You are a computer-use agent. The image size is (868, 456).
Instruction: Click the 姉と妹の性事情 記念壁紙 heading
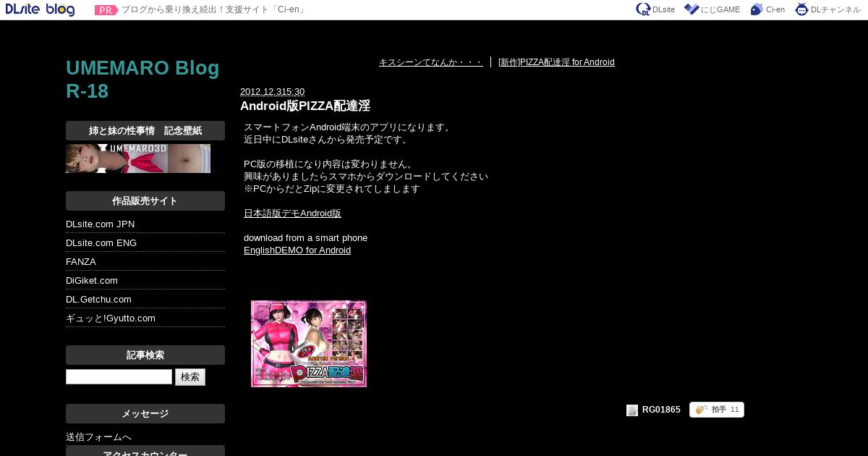[x=145, y=131]
